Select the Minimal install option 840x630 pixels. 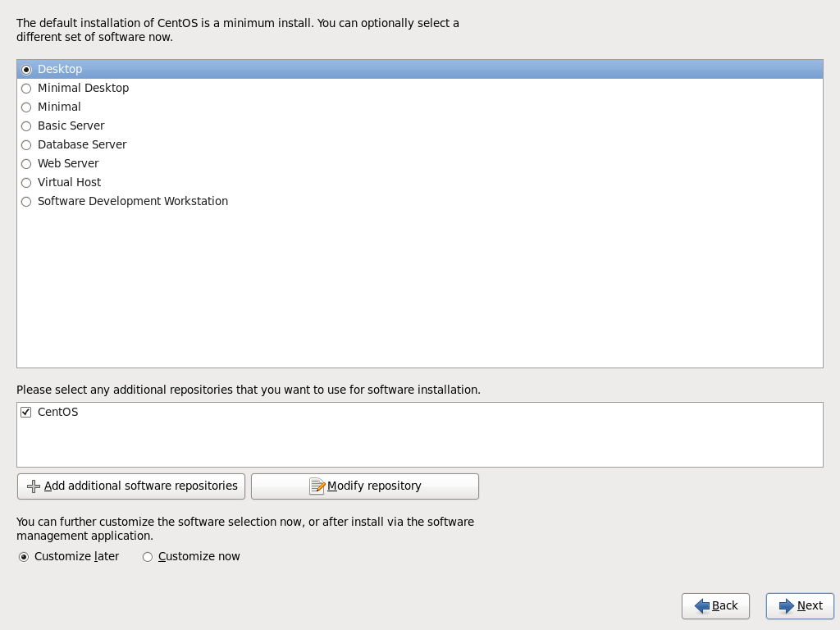point(25,107)
